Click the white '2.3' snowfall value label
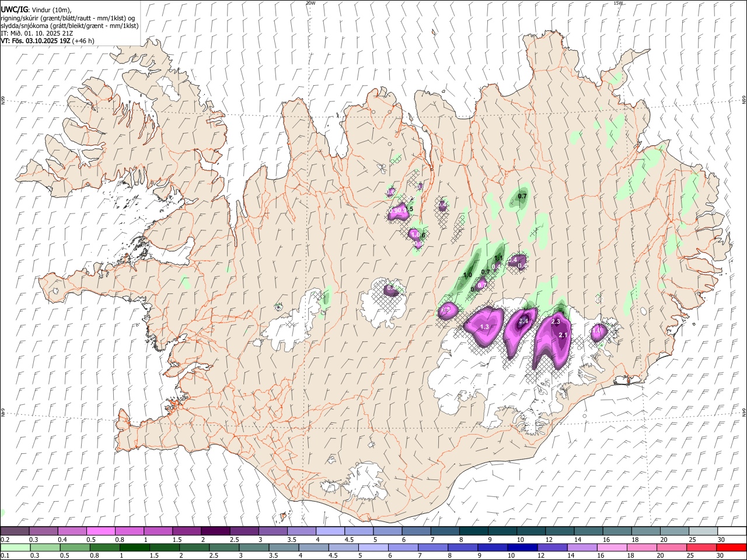This screenshot has width=747, height=560. (556, 322)
